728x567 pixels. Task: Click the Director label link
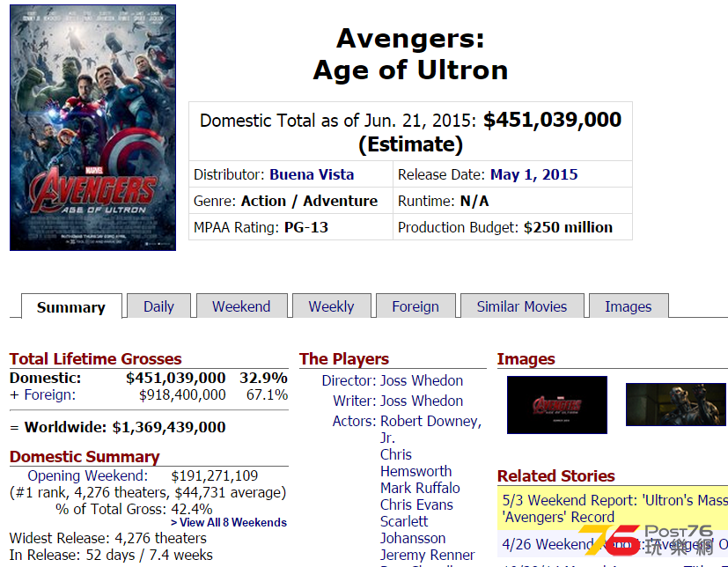click(x=349, y=380)
